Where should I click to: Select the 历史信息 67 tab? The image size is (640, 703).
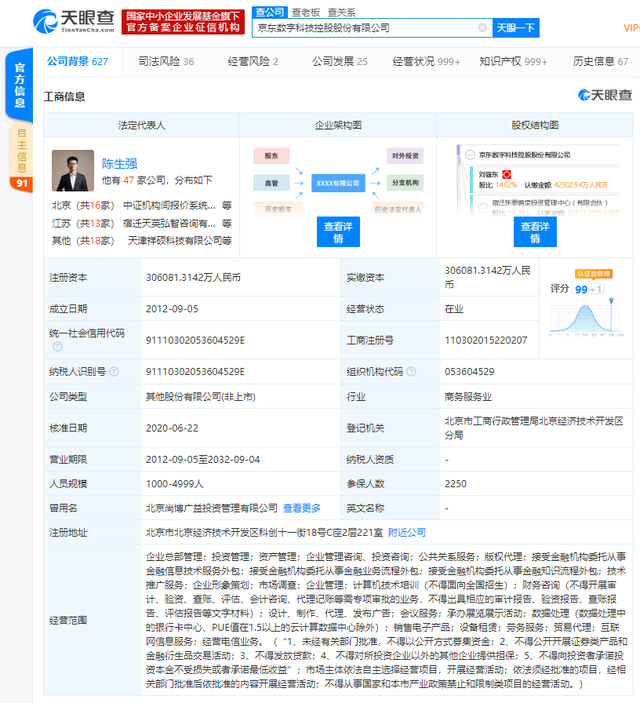click(x=600, y=61)
